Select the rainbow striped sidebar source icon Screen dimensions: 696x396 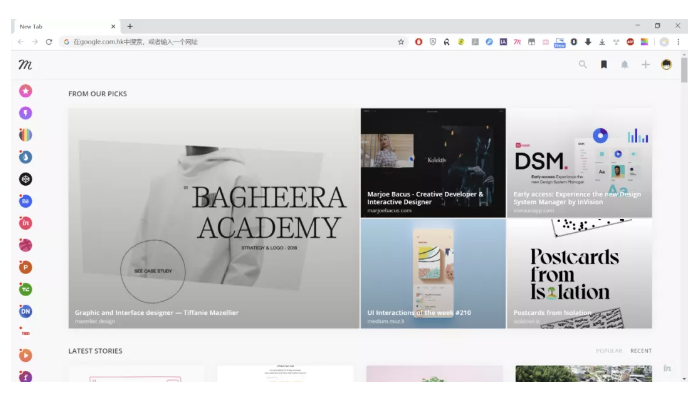(x=25, y=135)
